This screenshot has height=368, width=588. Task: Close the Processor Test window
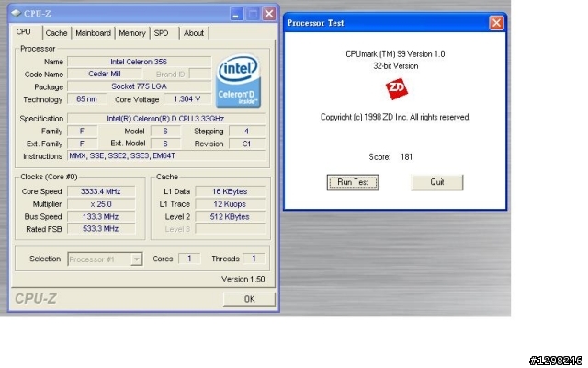(496, 23)
